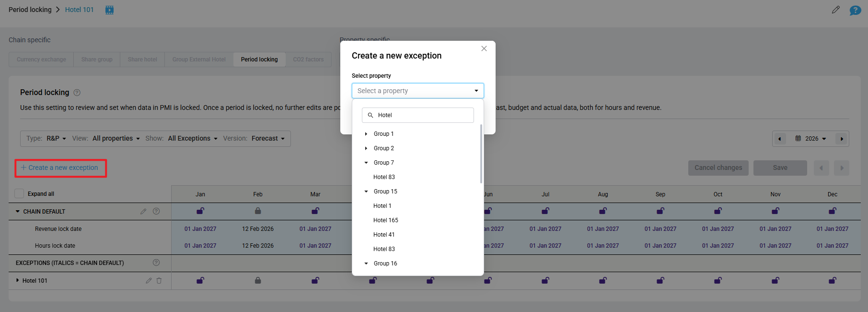Check the Expand all checkbox

point(19,193)
